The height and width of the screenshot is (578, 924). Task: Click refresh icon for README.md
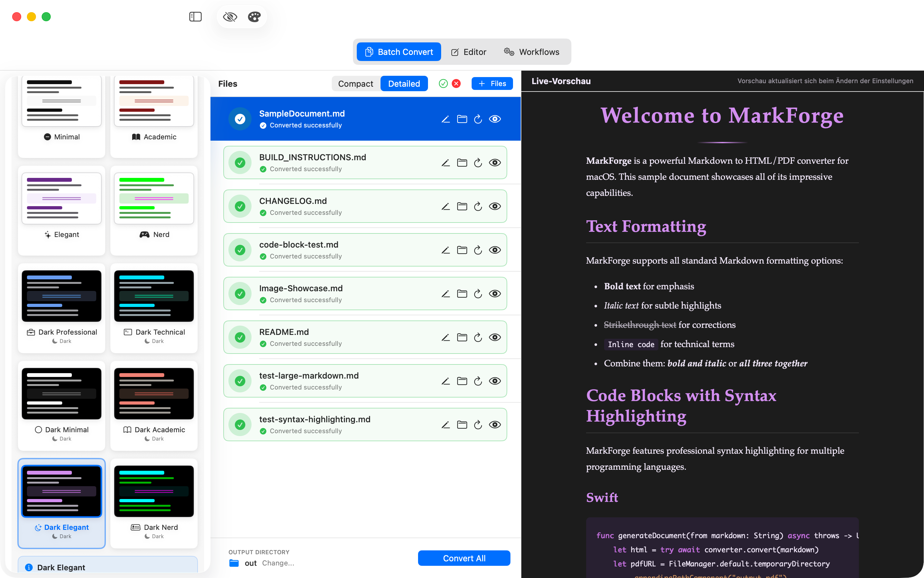point(478,337)
